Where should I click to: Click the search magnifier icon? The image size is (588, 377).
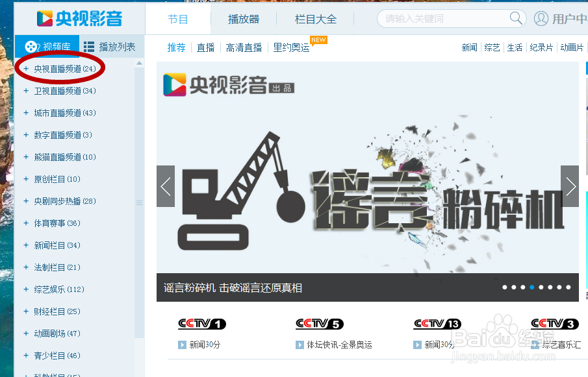click(516, 18)
